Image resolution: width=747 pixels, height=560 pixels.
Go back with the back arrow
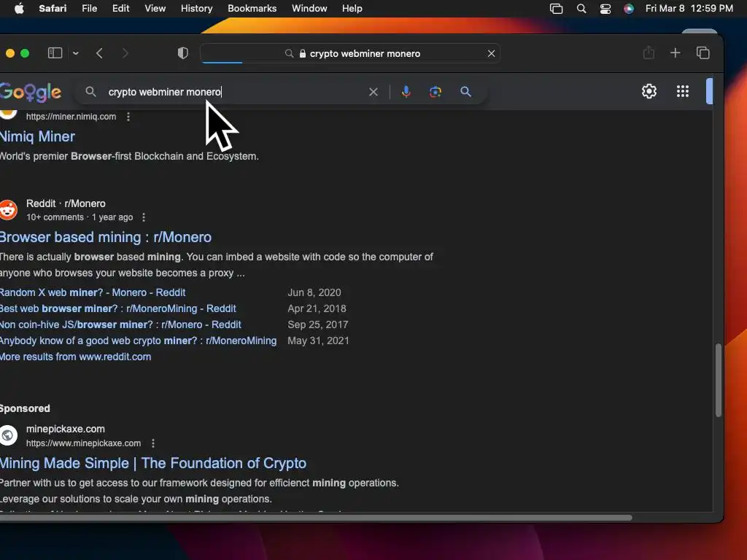[x=99, y=52]
